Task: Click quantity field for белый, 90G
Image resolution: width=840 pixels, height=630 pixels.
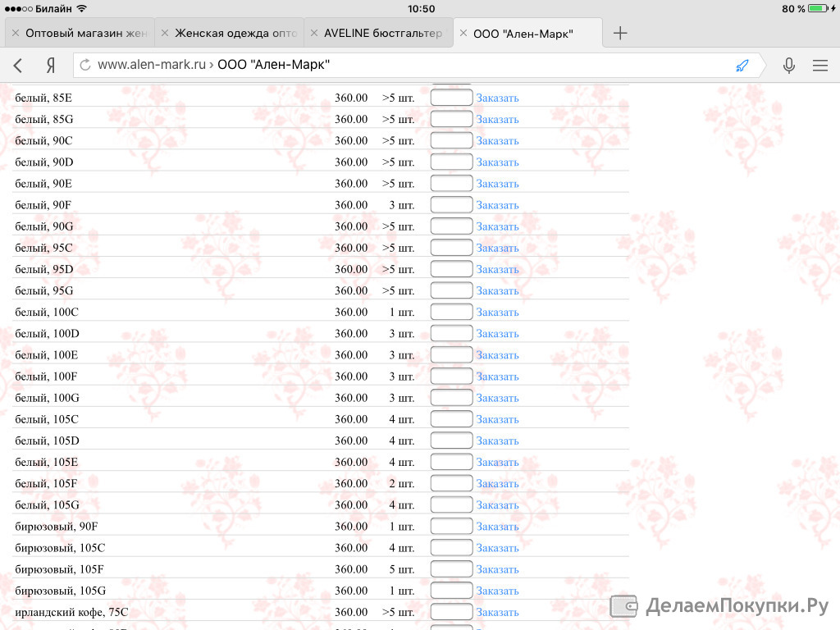Action: (x=452, y=226)
